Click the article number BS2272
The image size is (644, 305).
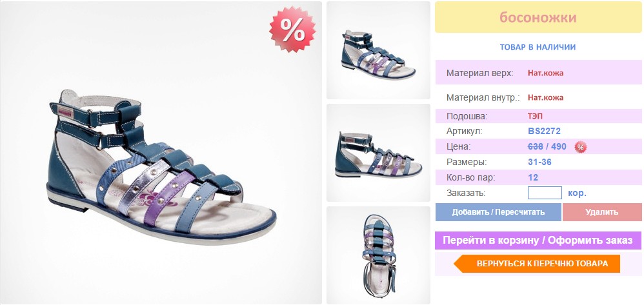pos(544,132)
